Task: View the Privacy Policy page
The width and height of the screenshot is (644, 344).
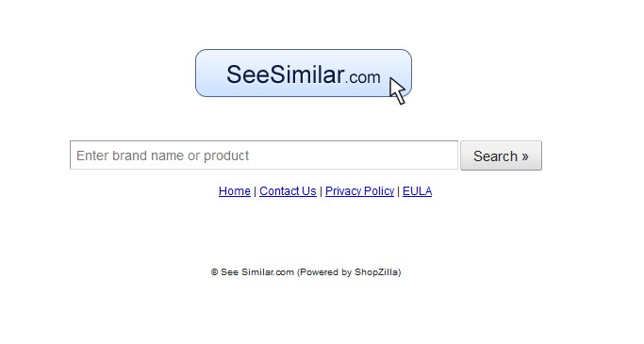Action: pos(360,191)
